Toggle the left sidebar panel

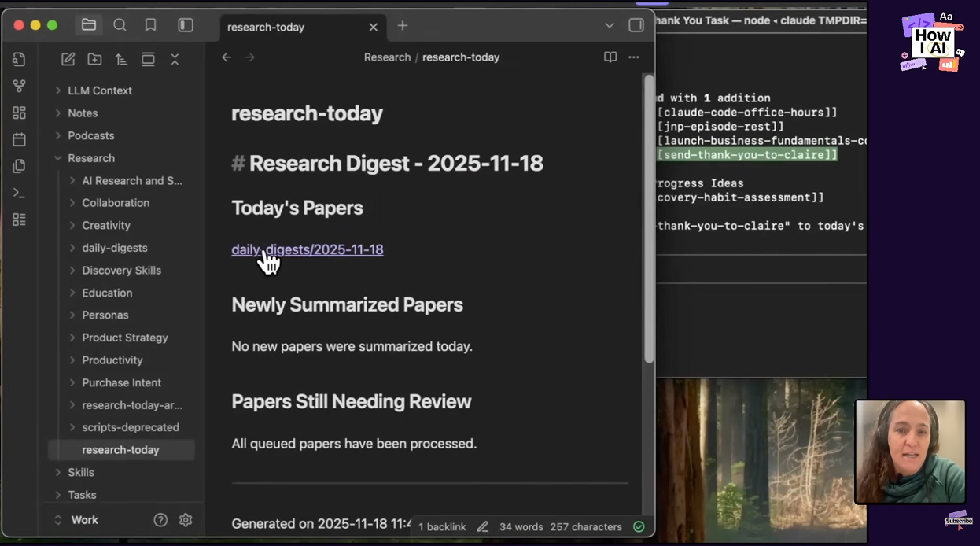pos(186,25)
